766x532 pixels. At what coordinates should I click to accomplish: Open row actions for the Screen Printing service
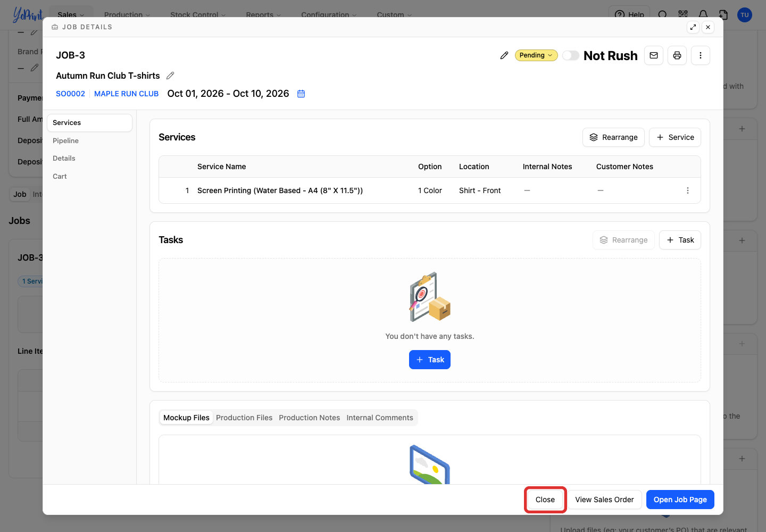click(x=688, y=190)
